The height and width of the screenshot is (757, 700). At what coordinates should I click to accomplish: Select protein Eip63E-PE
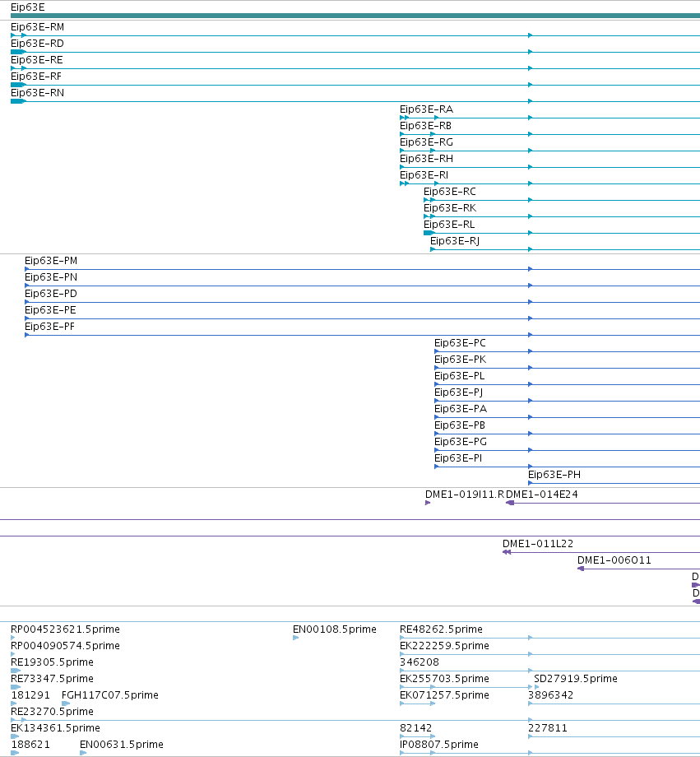[x=50, y=310]
